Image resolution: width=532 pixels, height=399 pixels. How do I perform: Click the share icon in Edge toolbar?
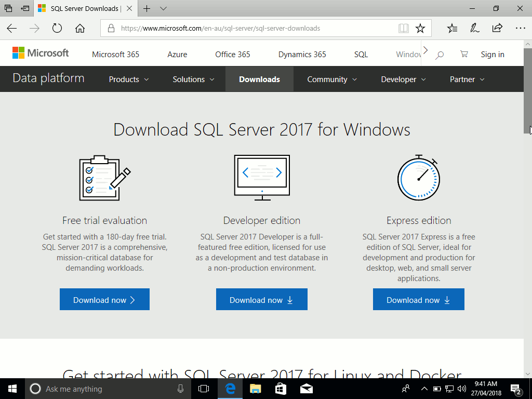497,28
